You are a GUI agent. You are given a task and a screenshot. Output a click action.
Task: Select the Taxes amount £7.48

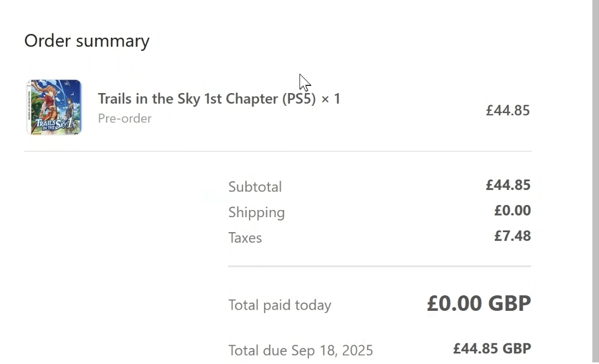[512, 236]
